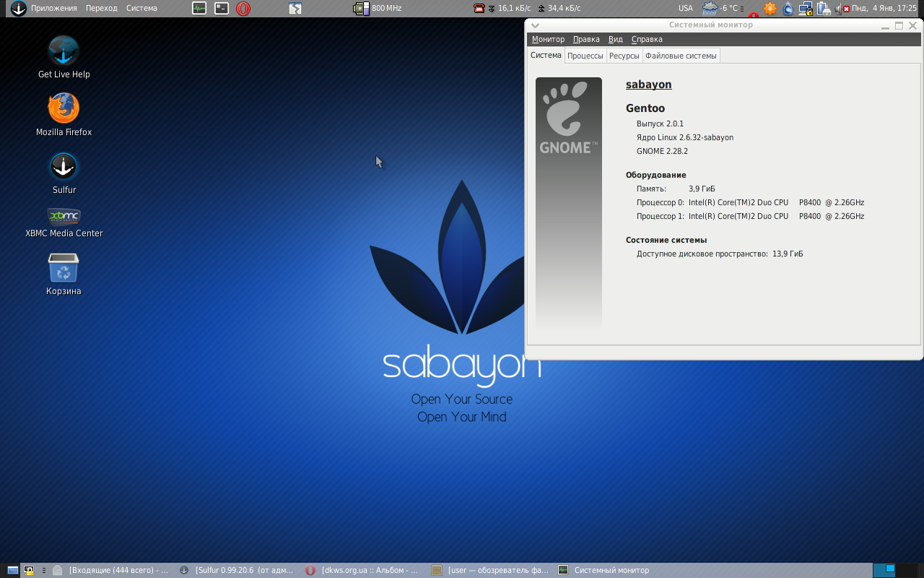Launch the system monitor from the top panel
Image resolution: width=924 pixels, height=578 pixels.
[x=199, y=8]
